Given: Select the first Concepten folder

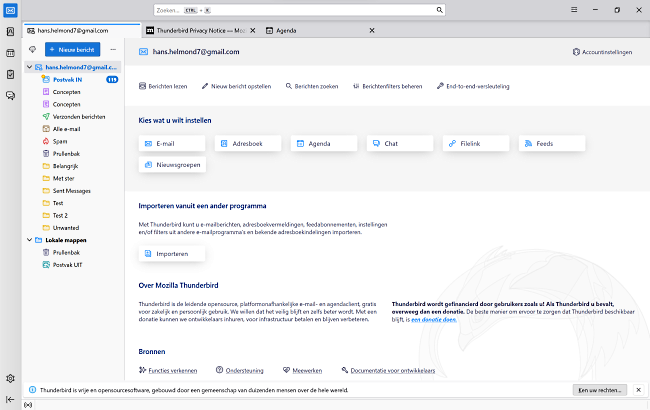Looking at the screenshot, I should [73, 92].
